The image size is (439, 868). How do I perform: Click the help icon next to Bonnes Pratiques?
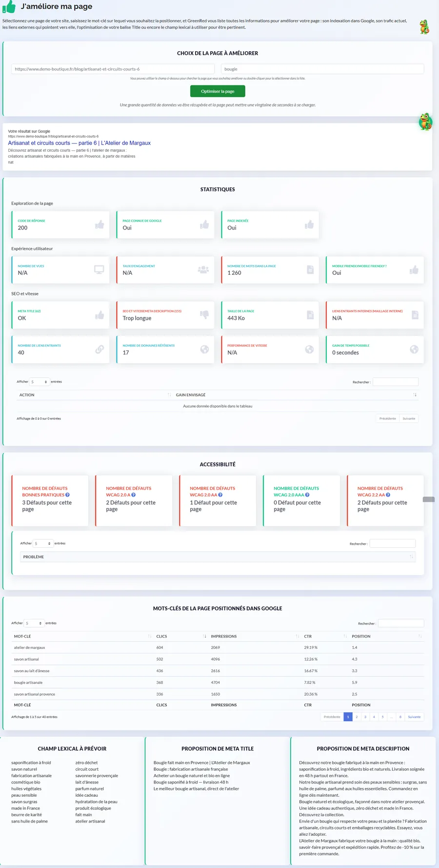click(x=67, y=495)
